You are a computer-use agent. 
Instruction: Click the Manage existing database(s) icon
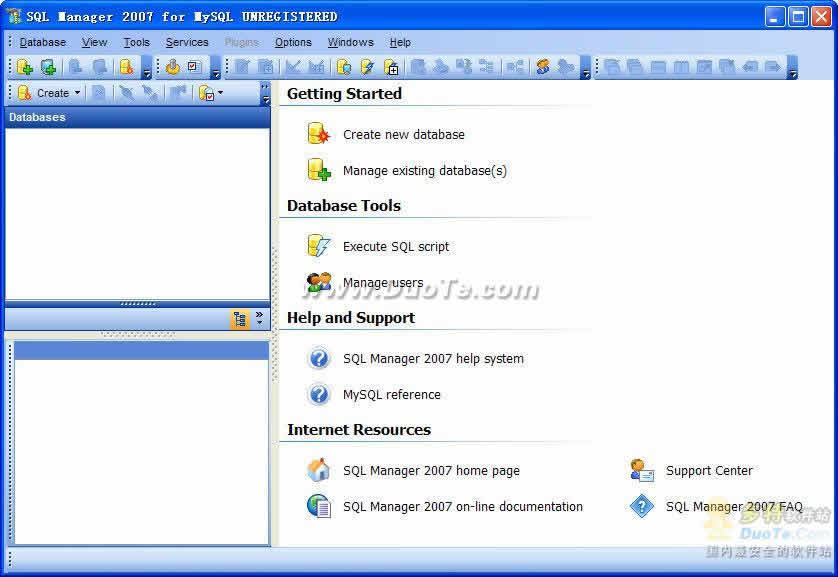pyautogui.click(x=319, y=170)
